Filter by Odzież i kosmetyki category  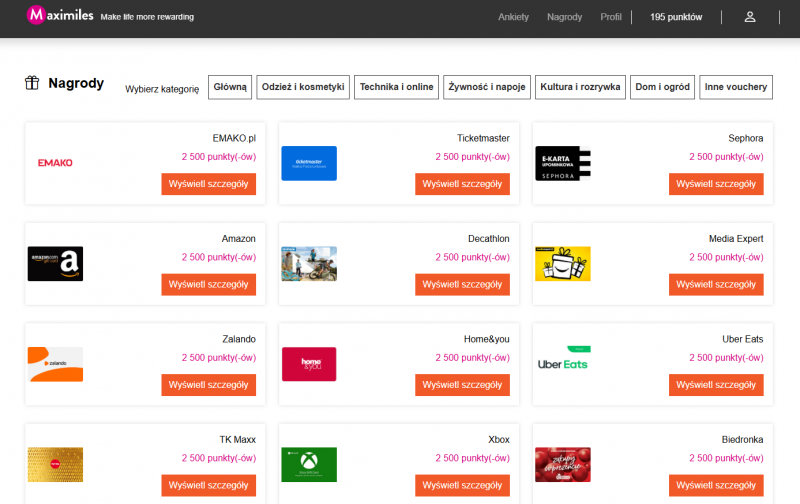(303, 87)
